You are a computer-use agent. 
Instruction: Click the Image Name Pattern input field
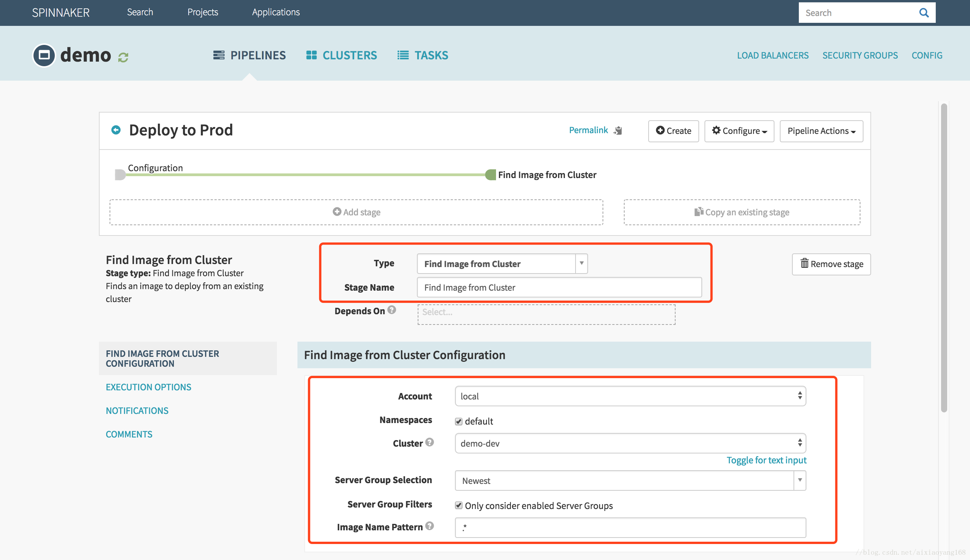click(630, 528)
